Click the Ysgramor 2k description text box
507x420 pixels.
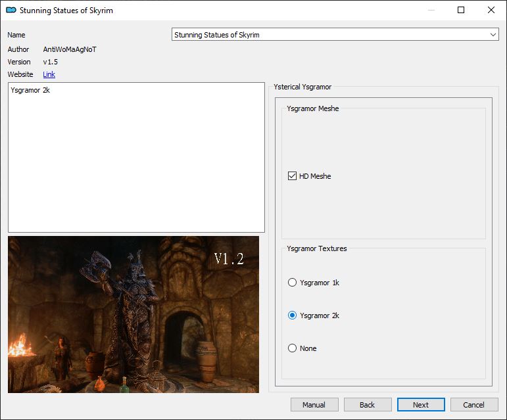coord(136,157)
